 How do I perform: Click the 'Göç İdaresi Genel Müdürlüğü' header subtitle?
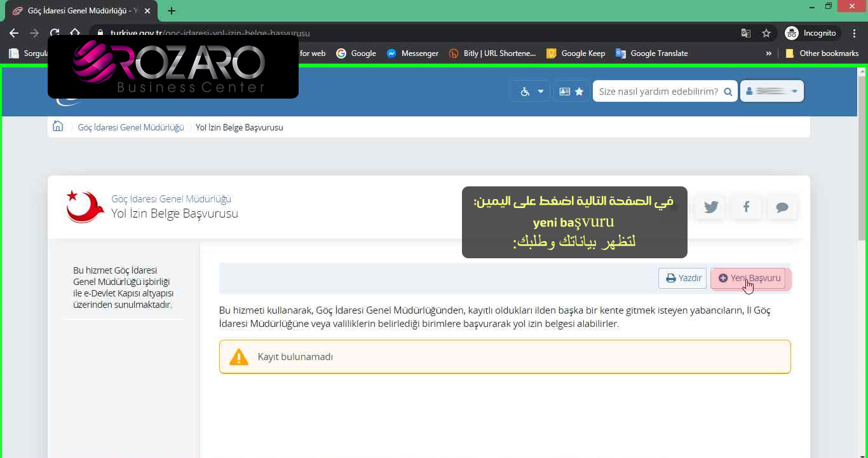[172, 199]
